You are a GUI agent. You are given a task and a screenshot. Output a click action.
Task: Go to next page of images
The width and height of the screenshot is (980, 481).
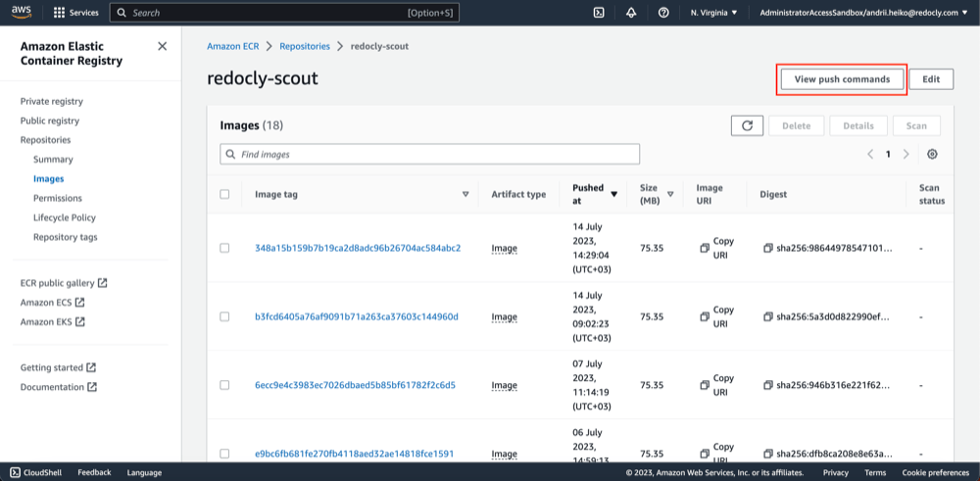click(x=906, y=155)
